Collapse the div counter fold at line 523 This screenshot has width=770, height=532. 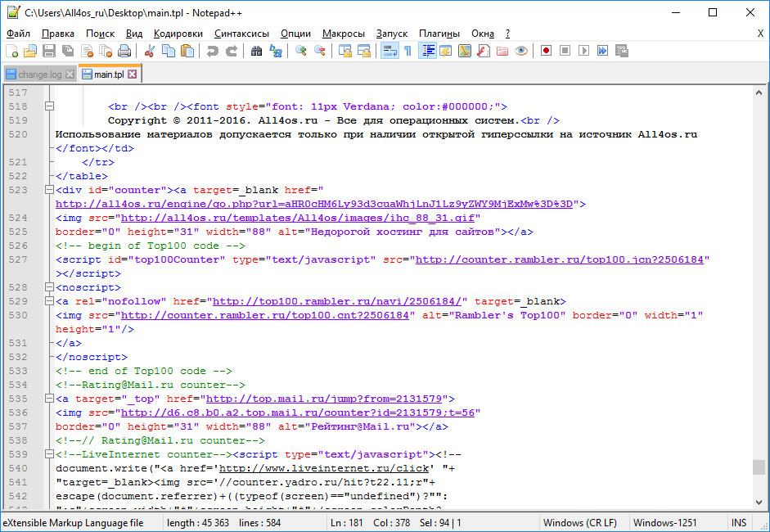pos(49,190)
